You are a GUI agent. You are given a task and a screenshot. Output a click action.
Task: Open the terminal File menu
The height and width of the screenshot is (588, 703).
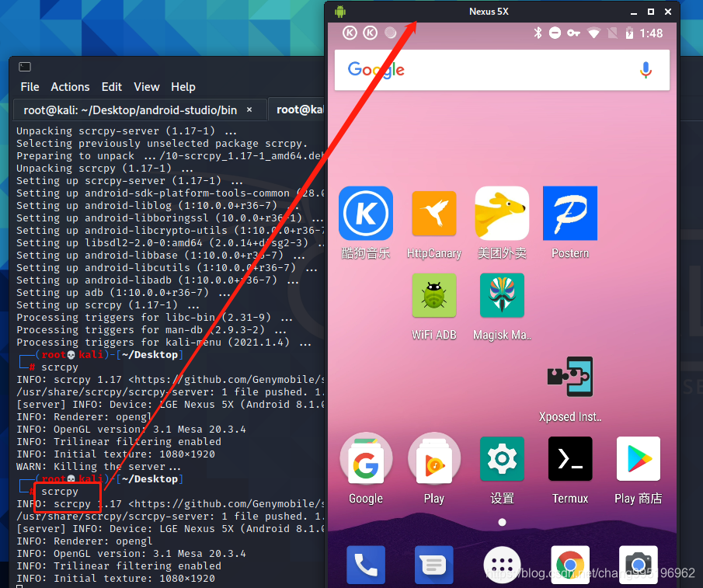(x=30, y=86)
